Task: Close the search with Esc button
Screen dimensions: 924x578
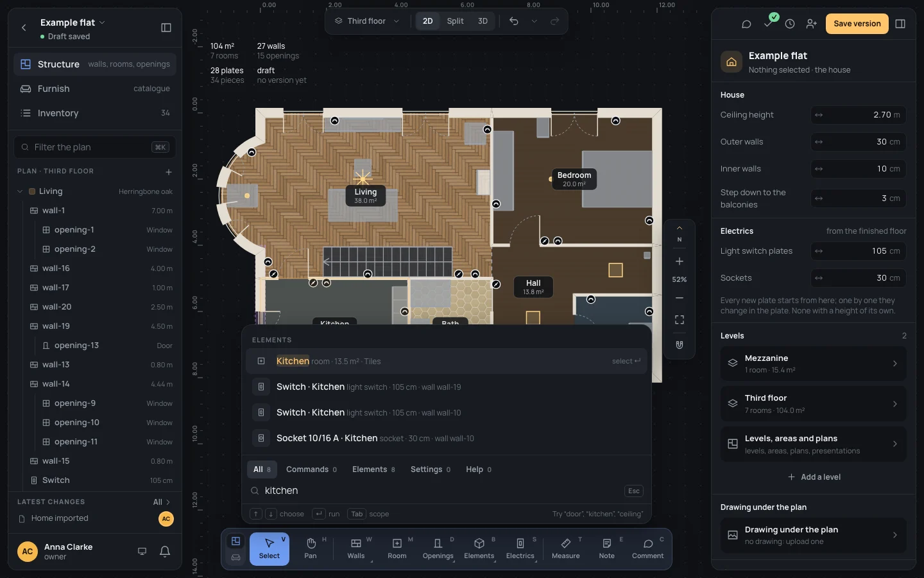Action: click(634, 491)
